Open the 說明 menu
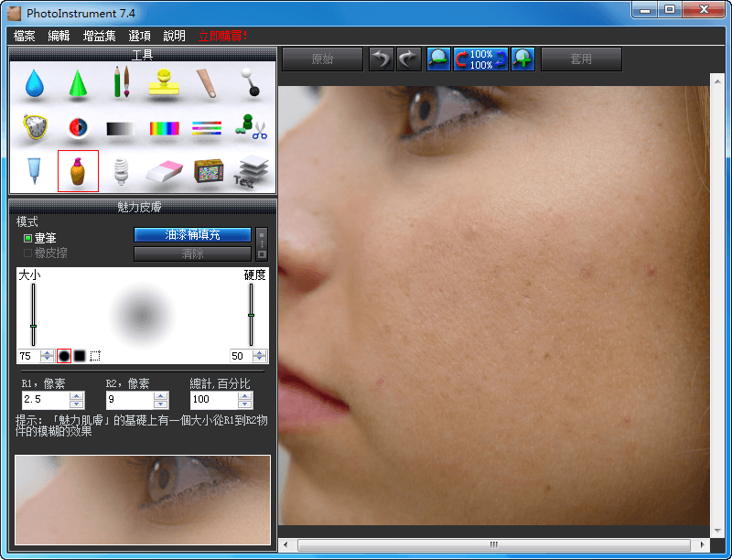732x560 pixels. [174, 36]
